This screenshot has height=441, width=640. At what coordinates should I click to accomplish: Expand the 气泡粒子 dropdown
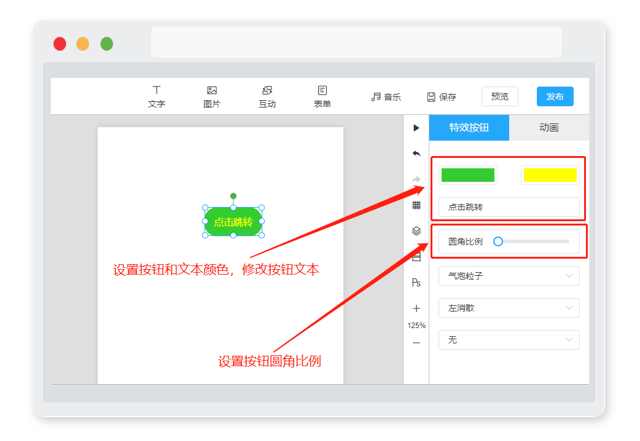509,276
